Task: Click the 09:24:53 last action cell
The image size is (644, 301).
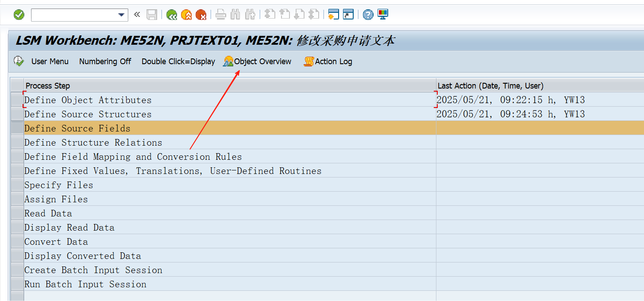Action: pyautogui.click(x=540, y=114)
